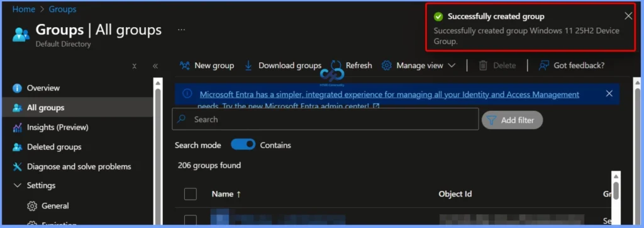The image size is (644, 228).
Task: Click the Add filter button
Action: [x=512, y=120]
